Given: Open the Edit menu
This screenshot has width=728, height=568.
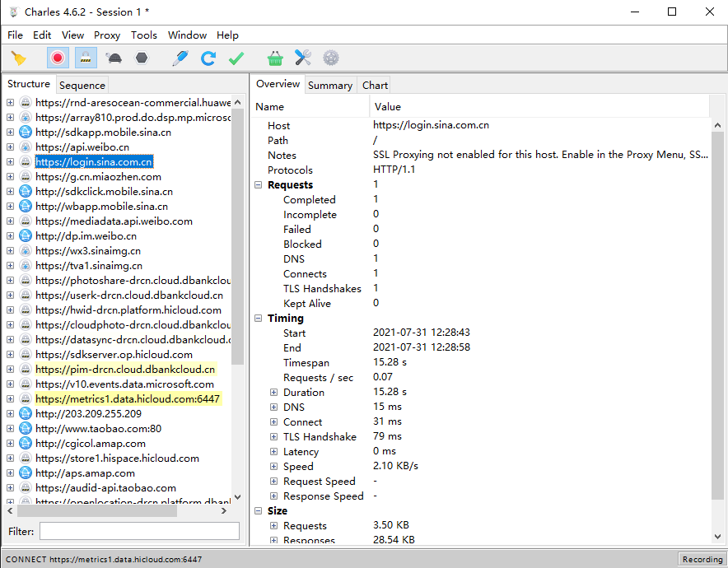Looking at the screenshot, I should (x=42, y=35).
